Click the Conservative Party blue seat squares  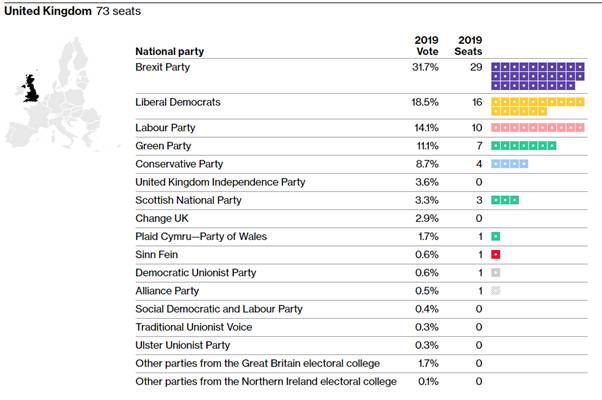point(509,164)
